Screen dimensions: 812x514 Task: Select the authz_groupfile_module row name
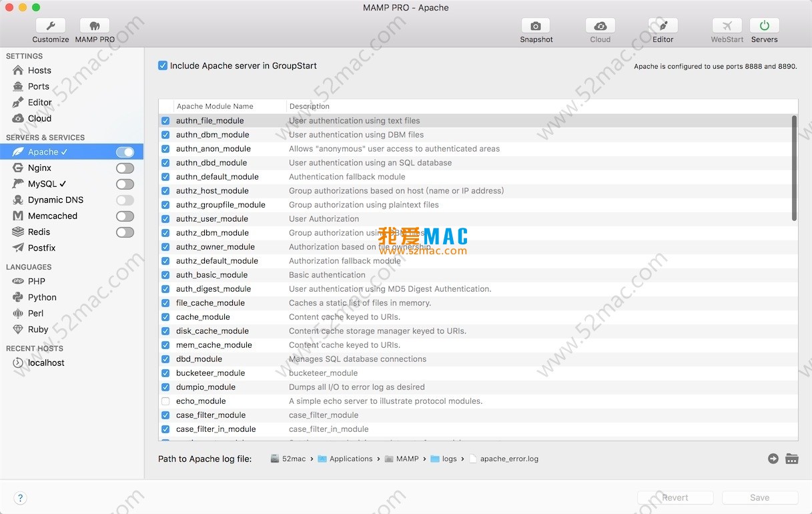click(x=221, y=205)
